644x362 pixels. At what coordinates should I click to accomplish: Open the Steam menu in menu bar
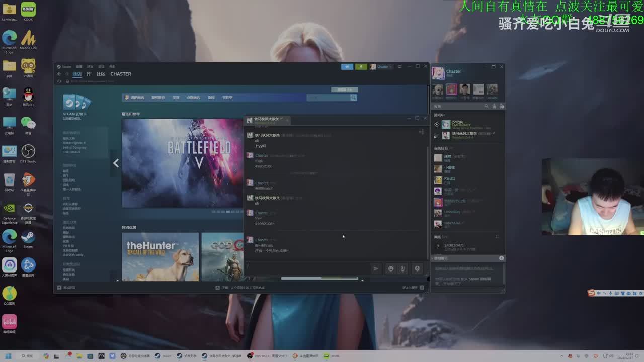(65, 66)
